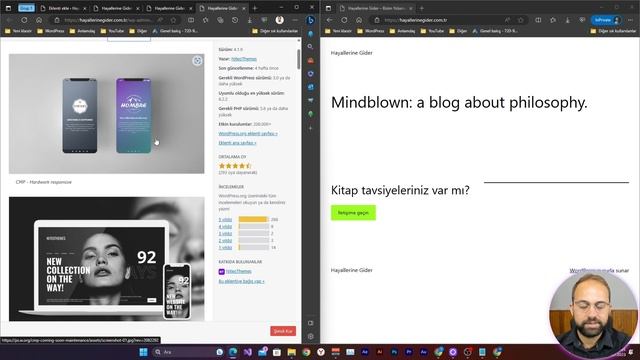
Task: Open the WordPress.org eklenti sayfası link
Action: click(248, 134)
